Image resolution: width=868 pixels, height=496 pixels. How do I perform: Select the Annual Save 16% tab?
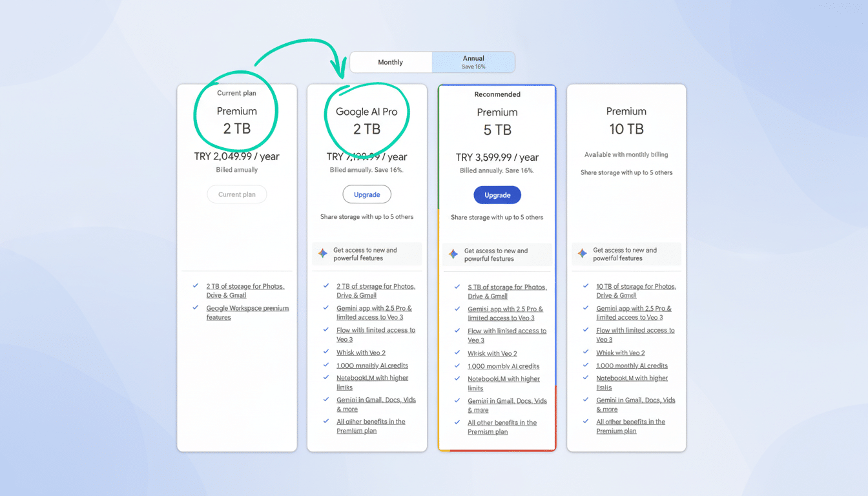473,61
